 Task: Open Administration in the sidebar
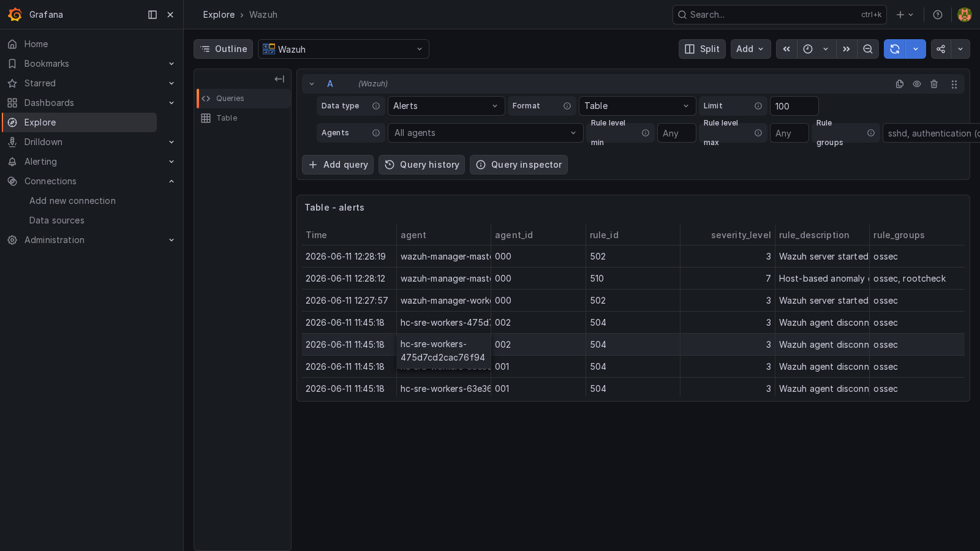click(55, 240)
